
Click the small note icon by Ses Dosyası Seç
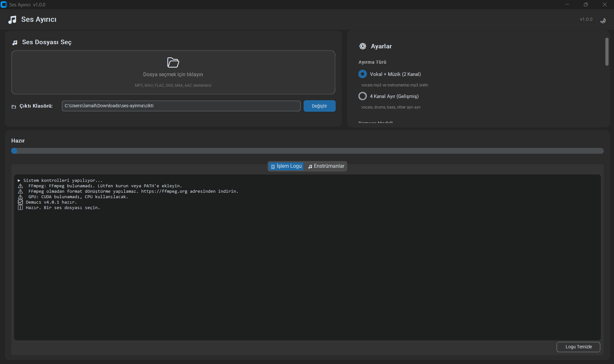15,43
